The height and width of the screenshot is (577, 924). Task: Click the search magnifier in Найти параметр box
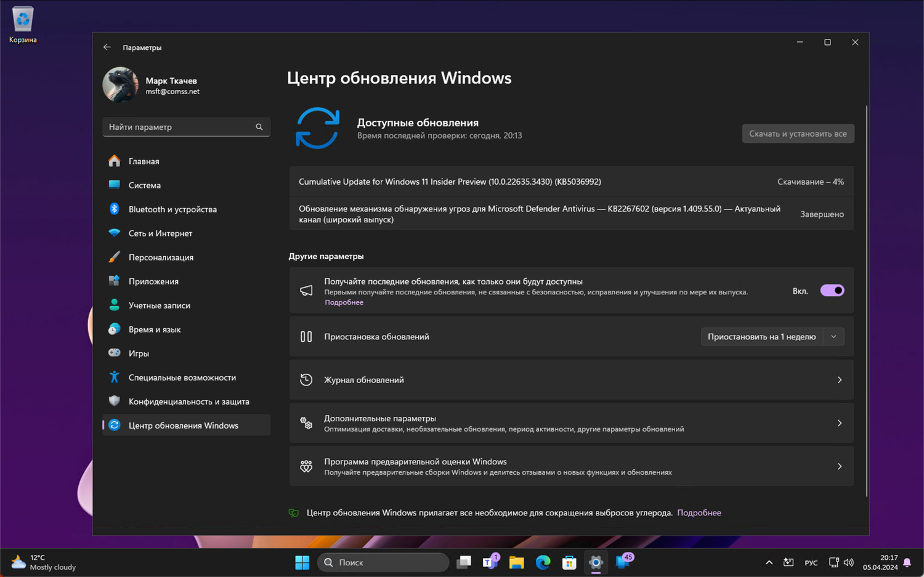coord(259,127)
